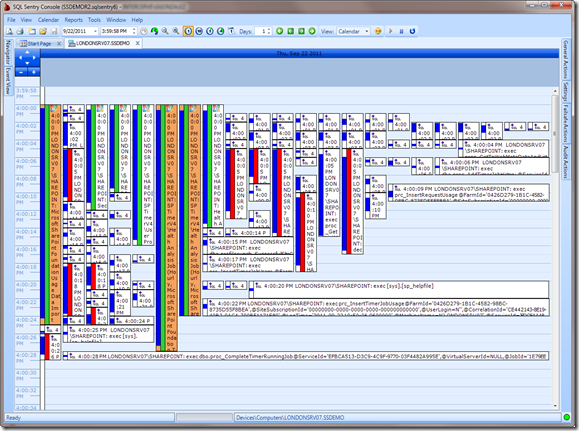Select the 4:00:25 PM SHAREPOINT exec event
The height and width of the screenshot is (431, 579).
[108, 333]
